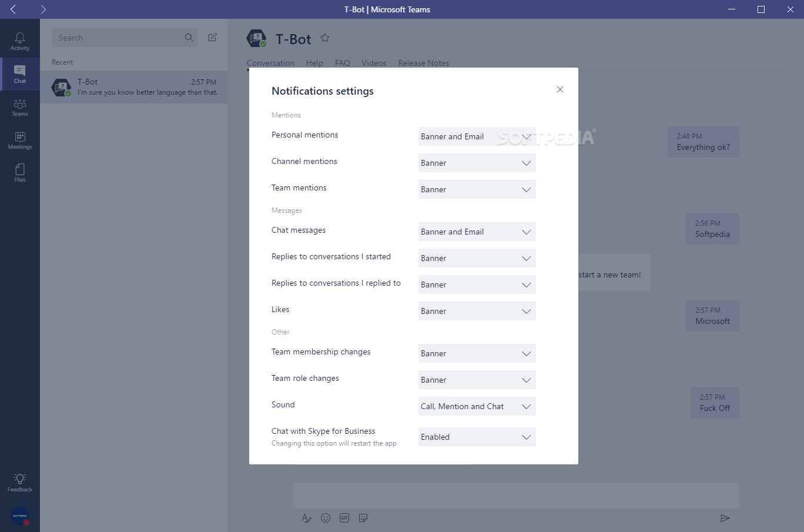Open Team membership changes dropdown
This screenshot has width=804, height=532.
coord(477,353)
